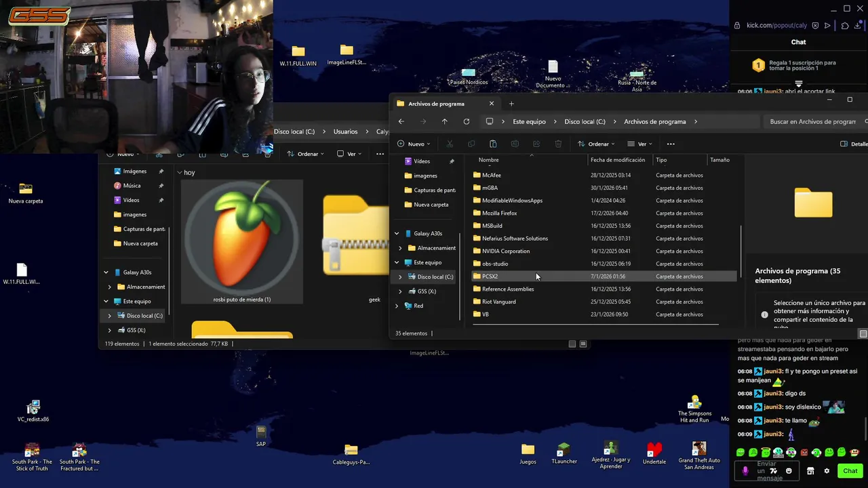Expand Red in the front Explorer sidebar
Viewport: 868px width, 488px height.
tap(397, 306)
